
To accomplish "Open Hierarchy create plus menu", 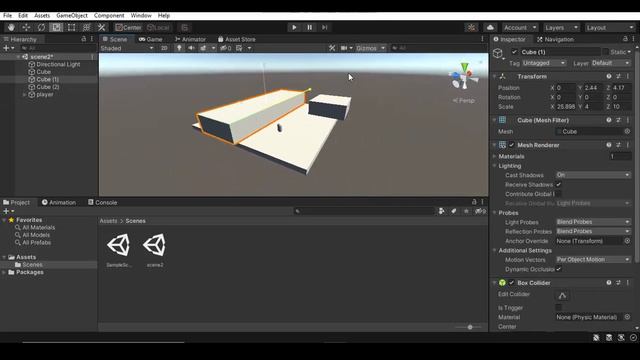I will point(8,48).
